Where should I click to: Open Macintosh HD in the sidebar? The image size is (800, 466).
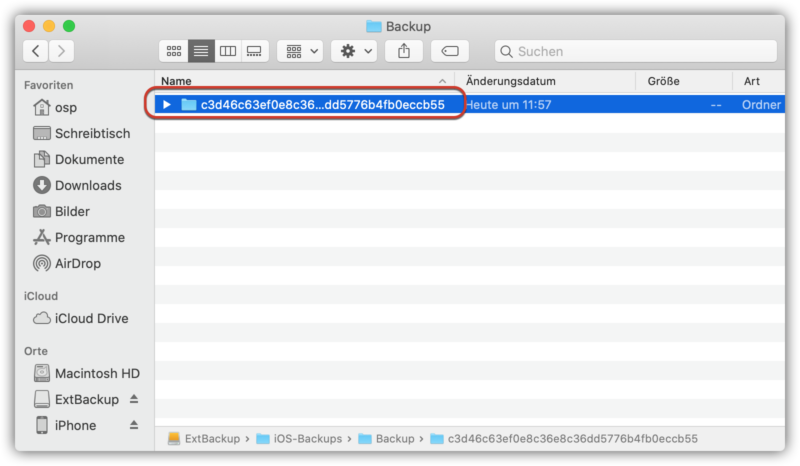pos(87,374)
